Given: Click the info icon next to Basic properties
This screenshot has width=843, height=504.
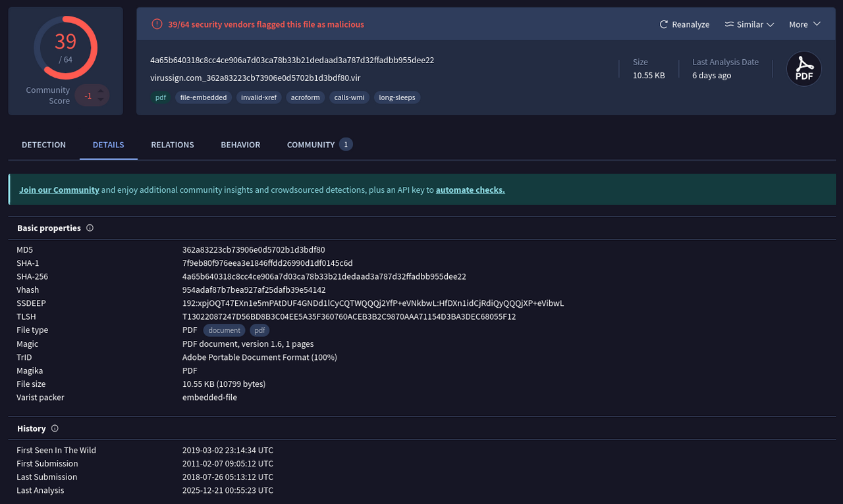Looking at the screenshot, I should coord(91,228).
